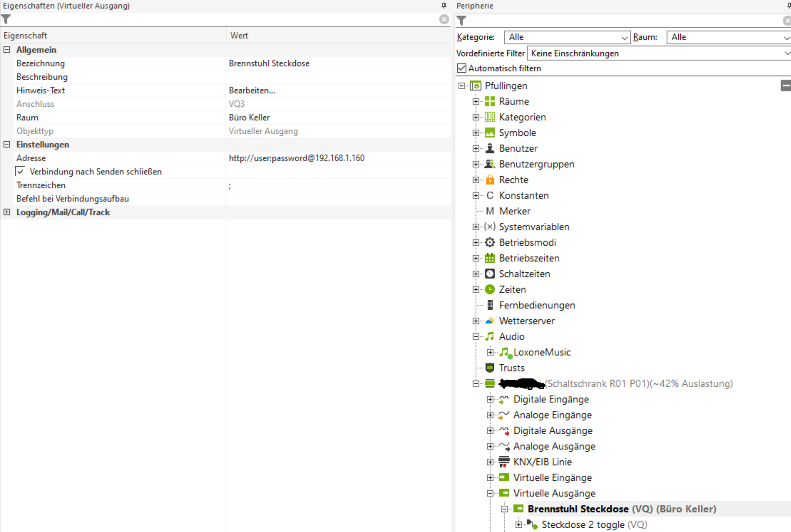Edit the Trennzeichen value
791x532 pixels.
pos(338,185)
